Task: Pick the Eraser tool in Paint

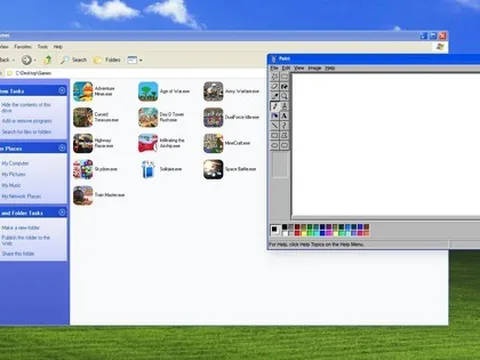Action: (x=275, y=86)
